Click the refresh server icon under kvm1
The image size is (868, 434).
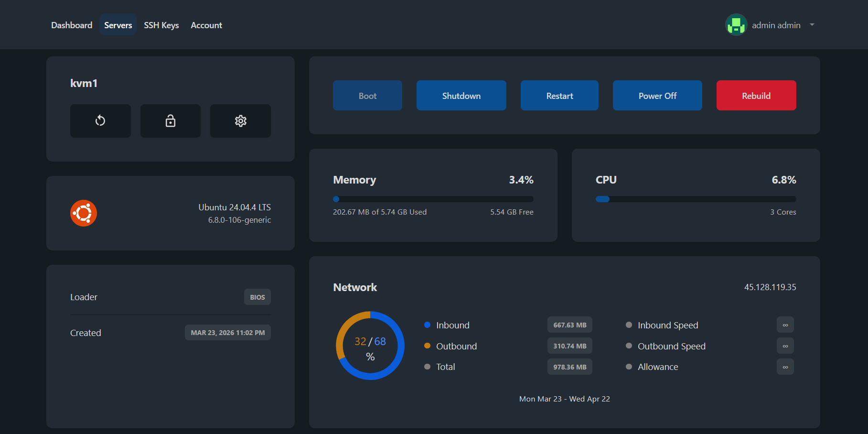point(100,121)
